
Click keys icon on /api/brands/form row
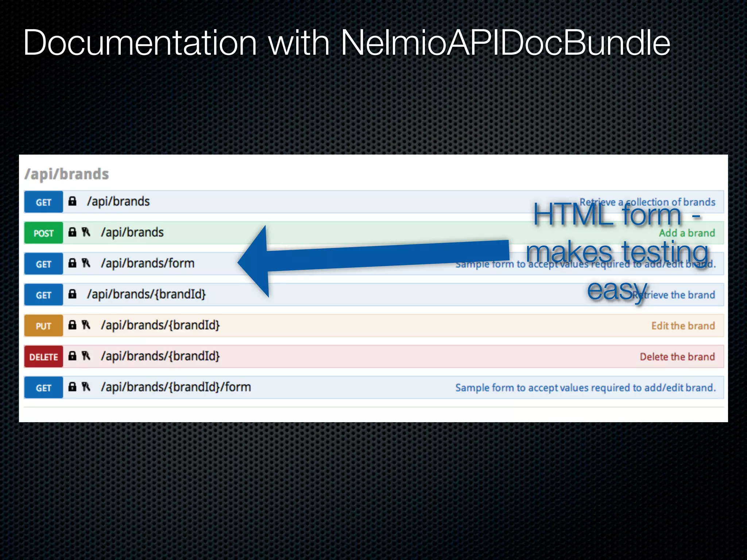86,263
